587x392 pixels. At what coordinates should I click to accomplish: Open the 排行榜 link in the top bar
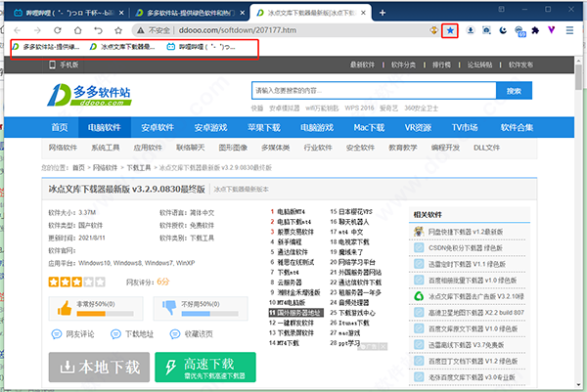[442, 65]
